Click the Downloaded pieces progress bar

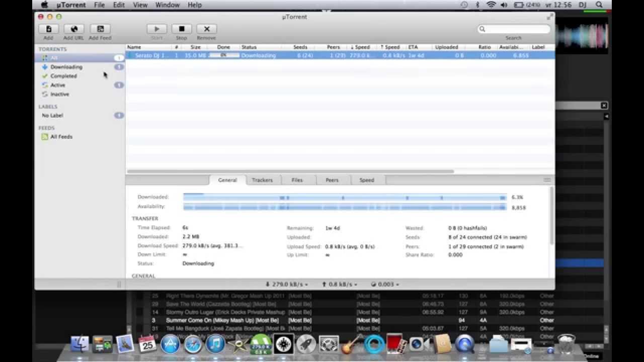[345, 198]
